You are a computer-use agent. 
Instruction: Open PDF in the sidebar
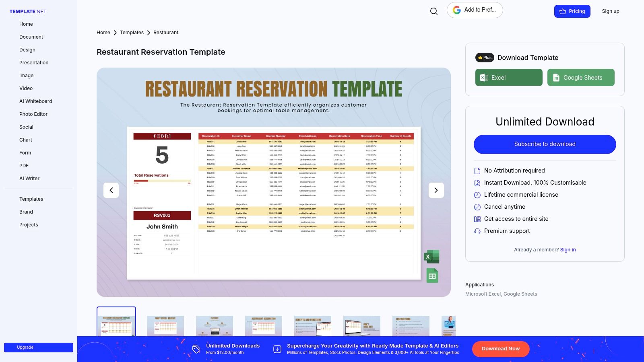(24, 166)
